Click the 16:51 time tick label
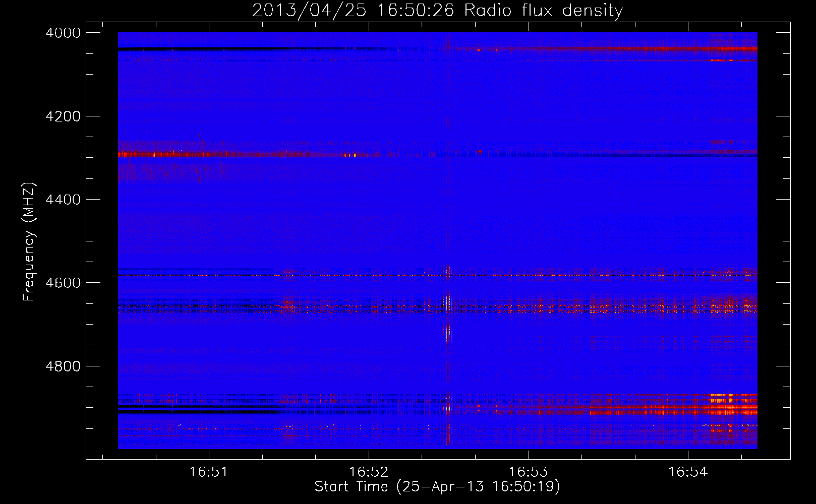Viewport: 816px width, 504px height. click(x=208, y=472)
